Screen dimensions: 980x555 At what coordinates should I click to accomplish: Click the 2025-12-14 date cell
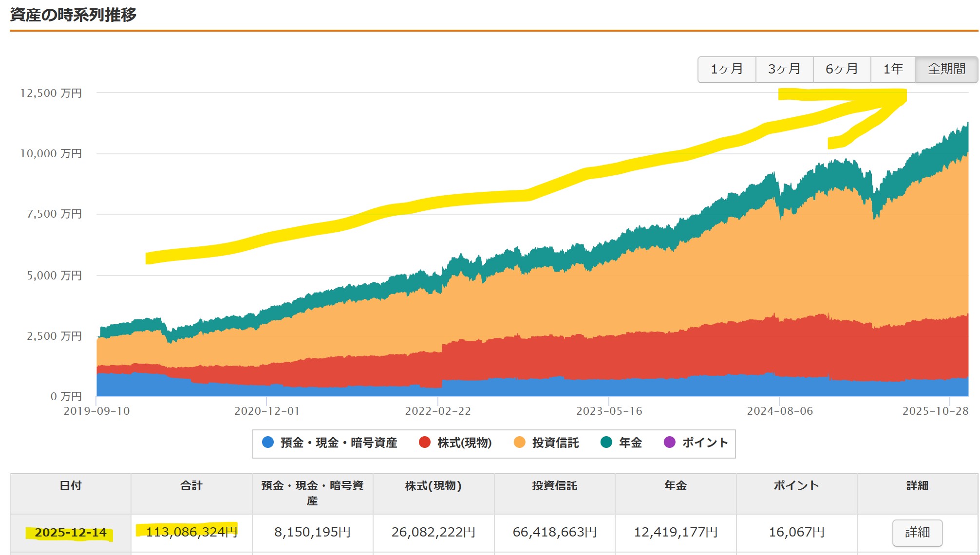(71, 533)
